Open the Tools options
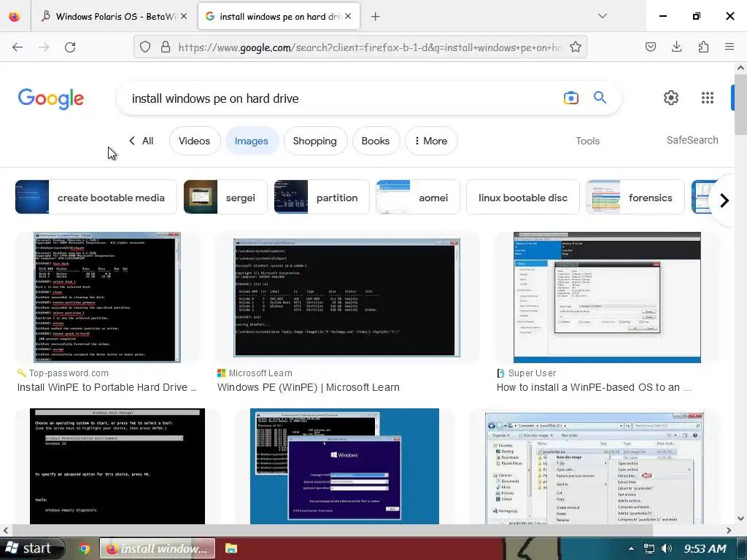The image size is (747, 560). (x=587, y=141)
